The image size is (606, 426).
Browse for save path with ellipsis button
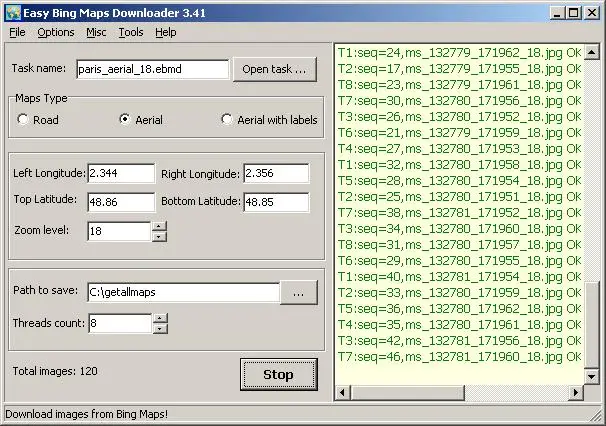(x=298, y=293)
